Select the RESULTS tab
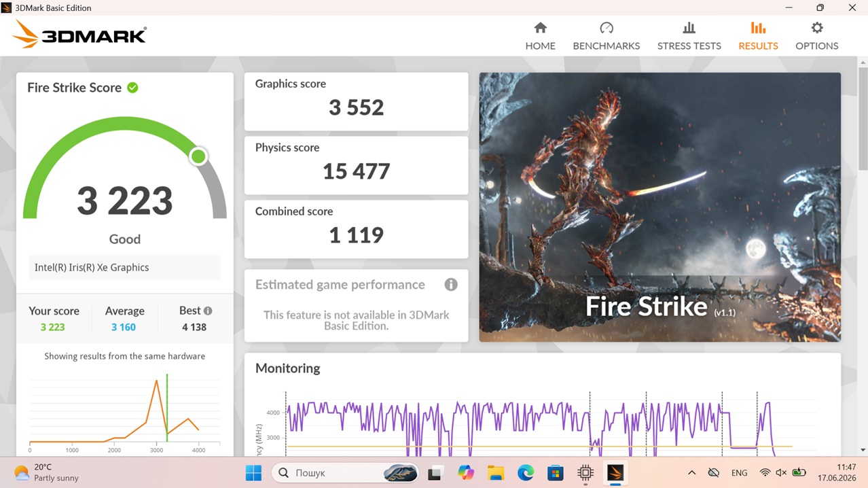 758,36
